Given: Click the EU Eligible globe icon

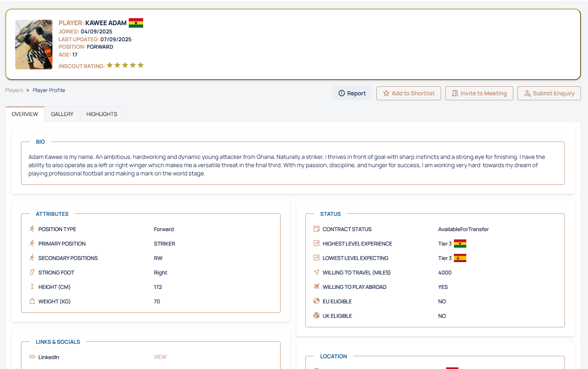Looking at the screenshot, I should tap(316, 301).
